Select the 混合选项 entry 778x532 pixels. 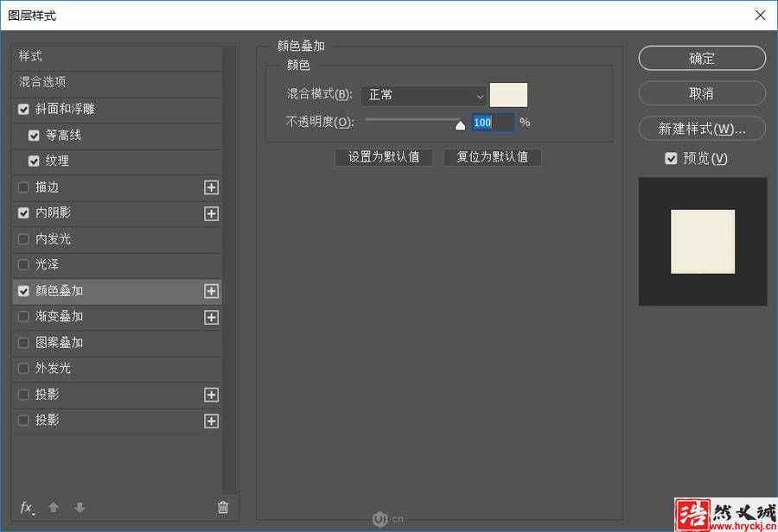pos(117,82)
